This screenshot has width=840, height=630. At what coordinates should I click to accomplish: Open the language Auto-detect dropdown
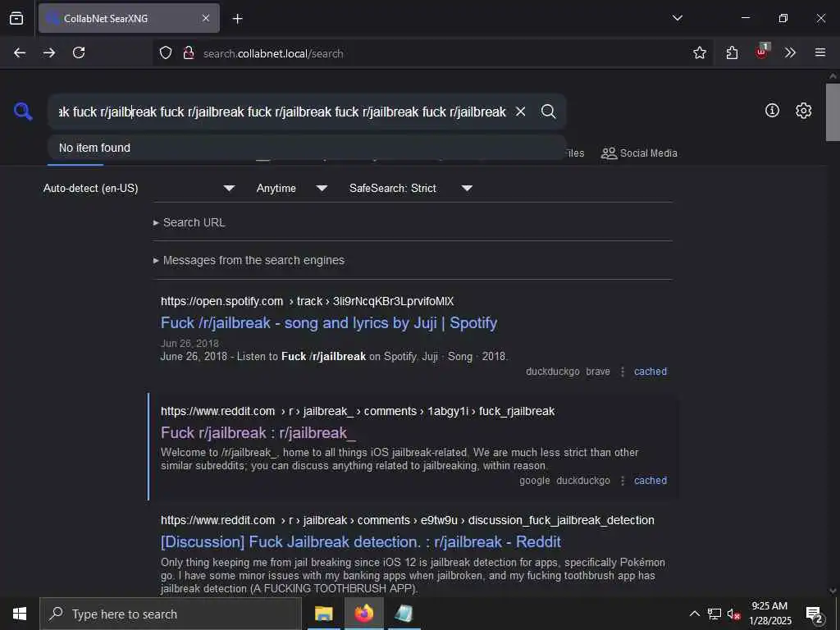coord(139,189)
